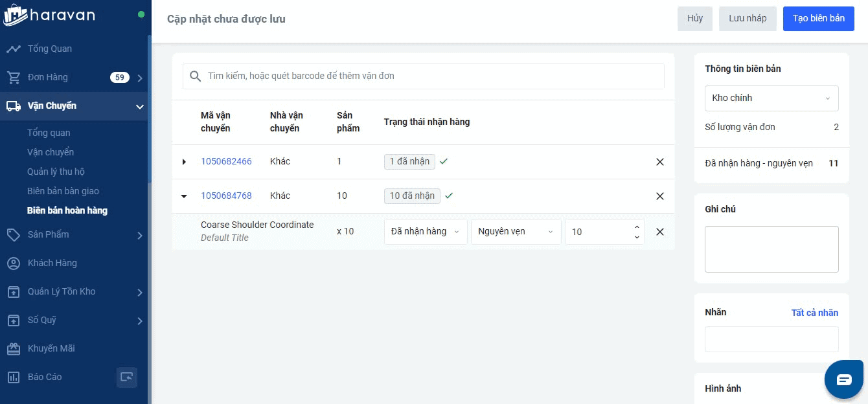Remove shipment 1050684768 with X icon

coord(659,196)
